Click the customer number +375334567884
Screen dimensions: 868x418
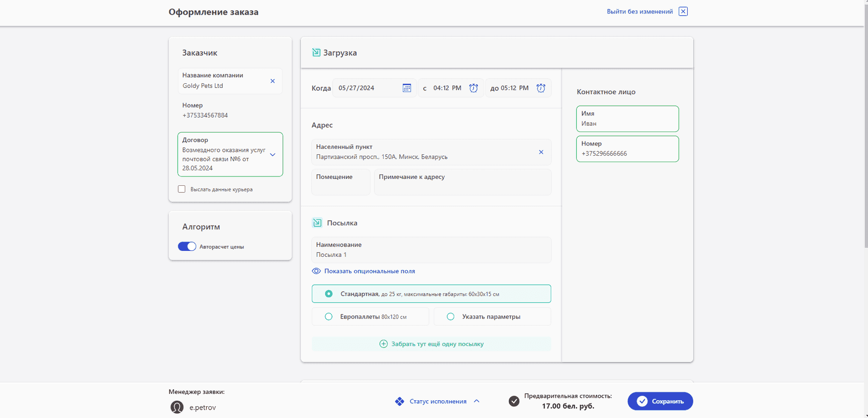click(x=205, y=115)
